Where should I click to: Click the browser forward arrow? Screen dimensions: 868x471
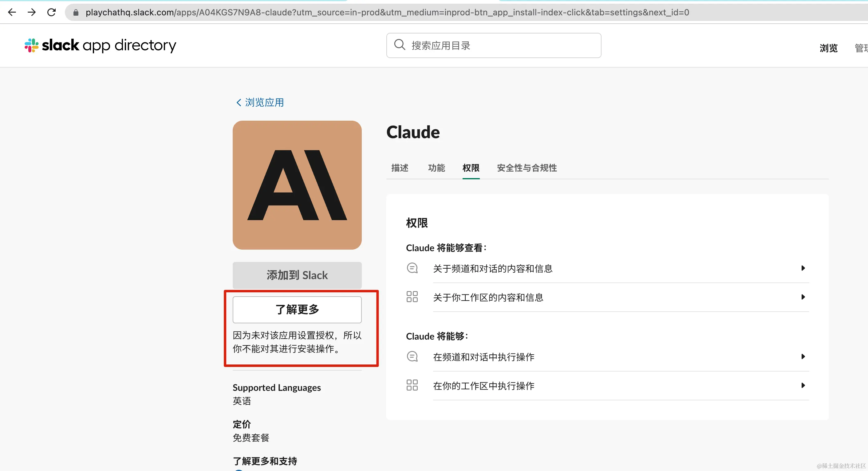pos(32,13)
